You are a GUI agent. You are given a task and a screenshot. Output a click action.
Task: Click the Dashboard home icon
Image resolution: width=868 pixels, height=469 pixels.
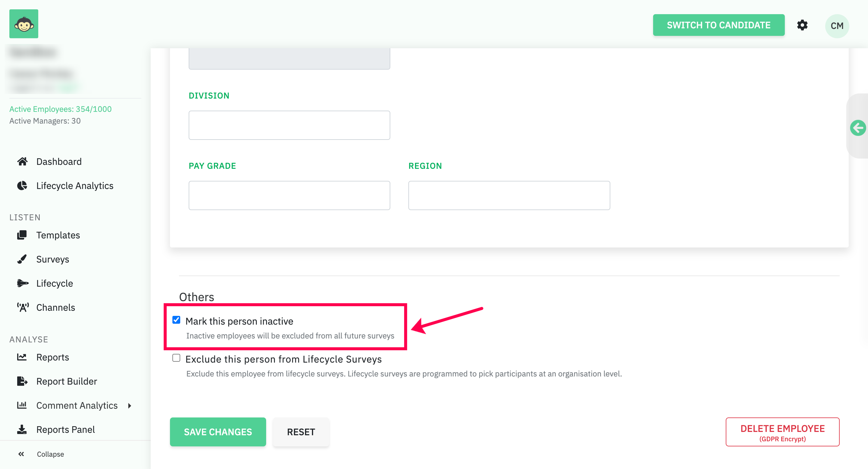pyautogui.click(x=22, y=161)
